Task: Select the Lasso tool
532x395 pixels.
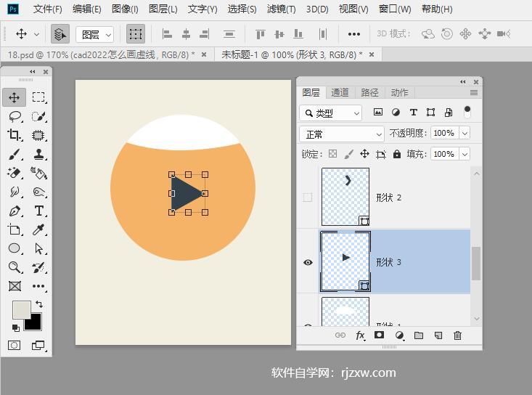Action: click(x=15, y=116)
